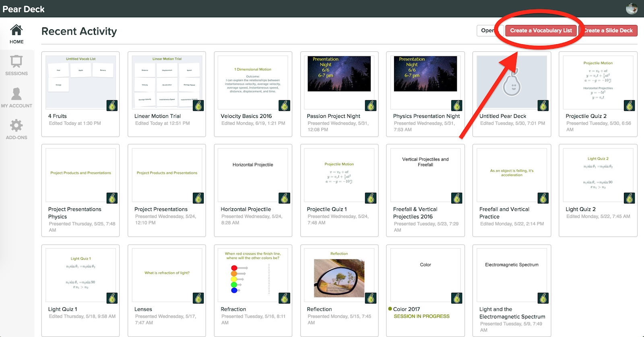Click pear badge on Project Presentations from 5/24
Image resolution: width=644 pixels, height=337 pixels.
tap(198, 198)
